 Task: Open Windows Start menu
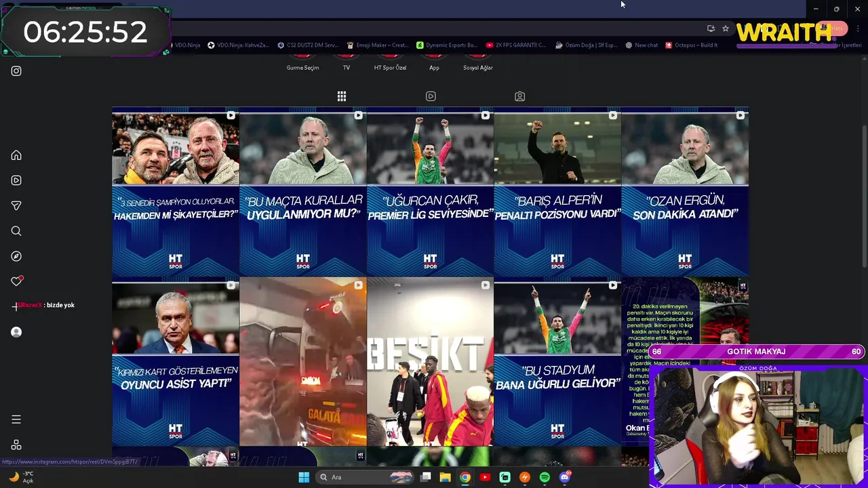point(304,477)
